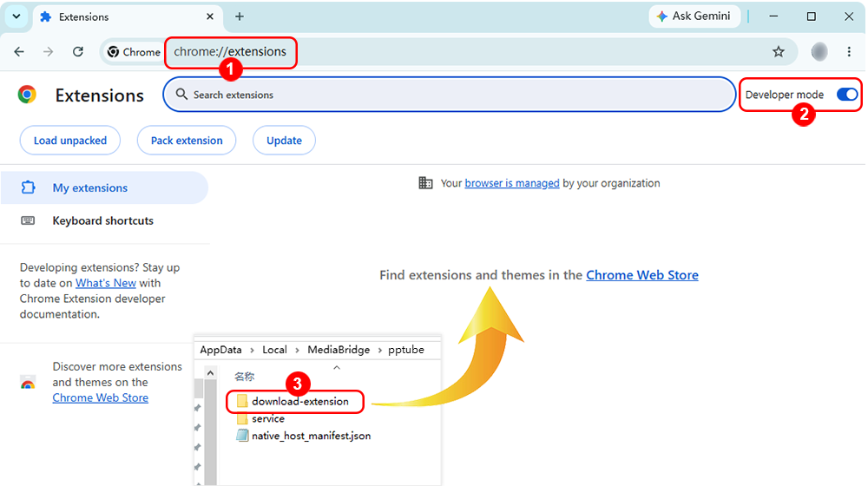Click the search magnifier icon
868x486 pixels.
(181, 94)
